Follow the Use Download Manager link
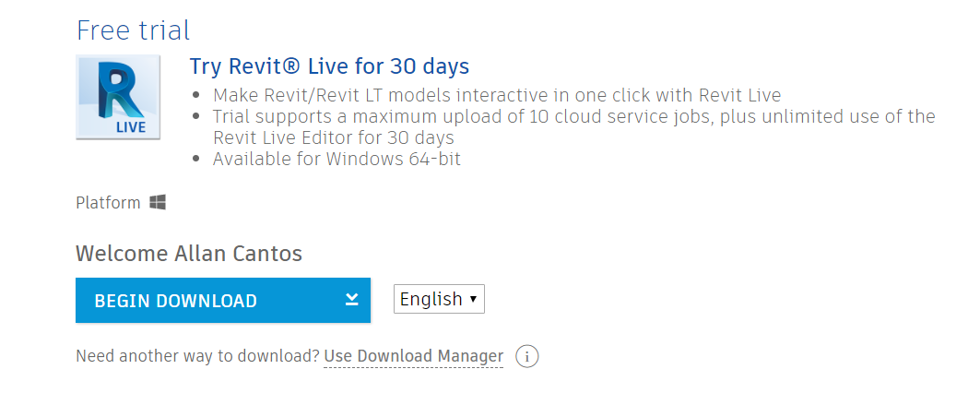This screenshot has width=980, height=393. pos(414,357)
